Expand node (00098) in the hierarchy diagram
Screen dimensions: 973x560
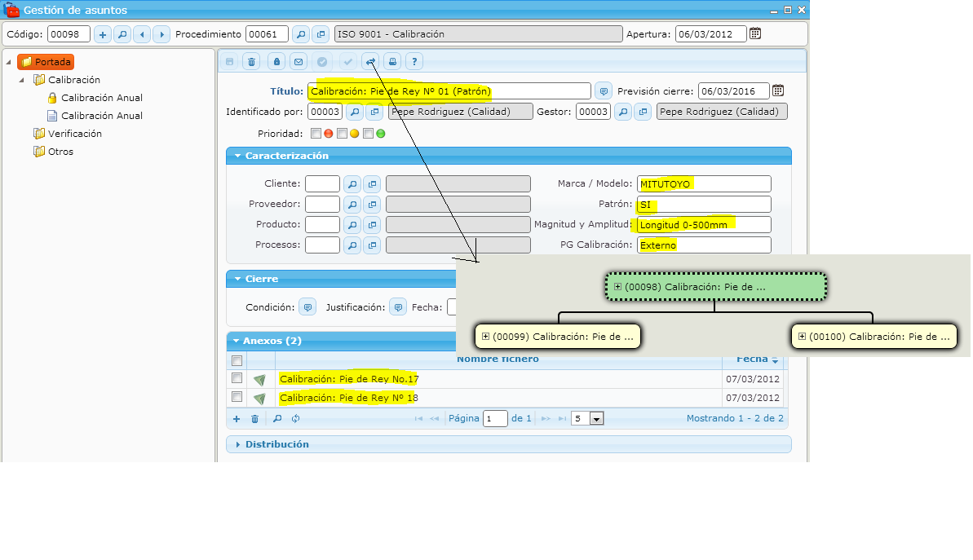617,286
